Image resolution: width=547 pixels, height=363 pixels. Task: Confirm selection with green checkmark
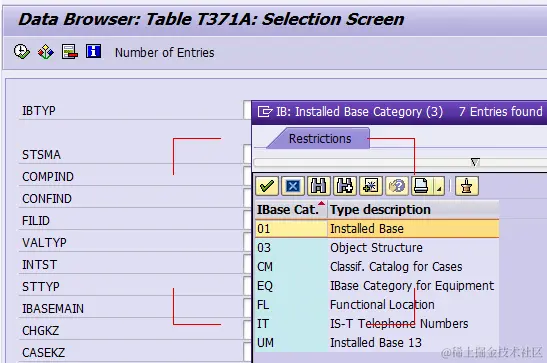(267, 186)
